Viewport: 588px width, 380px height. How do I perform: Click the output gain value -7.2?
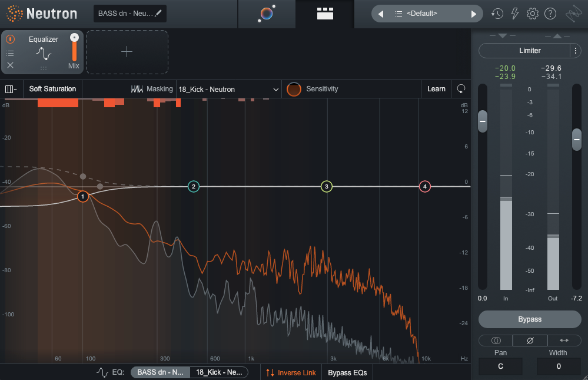(x=576, y=298)
